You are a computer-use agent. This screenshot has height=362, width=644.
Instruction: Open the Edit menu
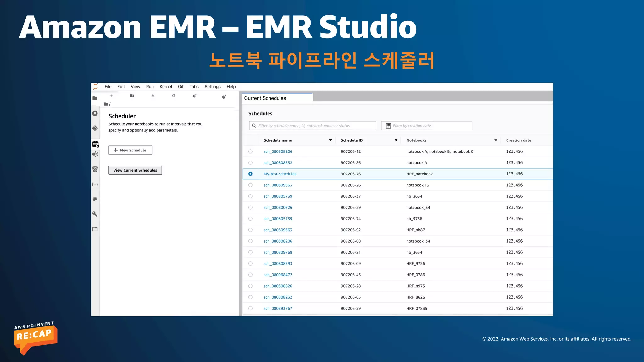[x=121, y=87]
